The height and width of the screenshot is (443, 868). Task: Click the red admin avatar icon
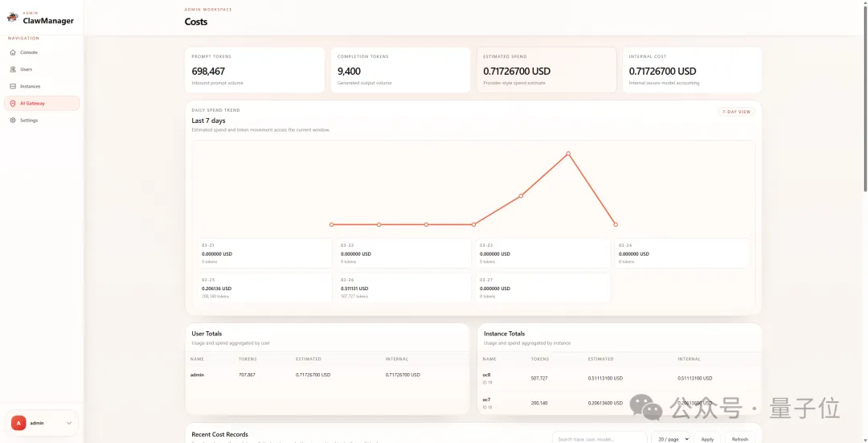pyautogui.click(x=18, y=423)
